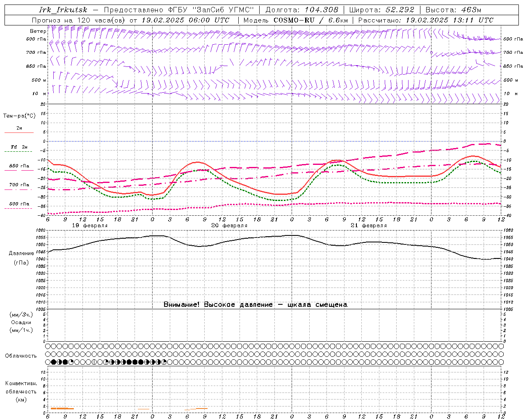The height and width of the screenshot is (420, 525).
Task: Click the date label 21 февраля
Action: [369, 226]
